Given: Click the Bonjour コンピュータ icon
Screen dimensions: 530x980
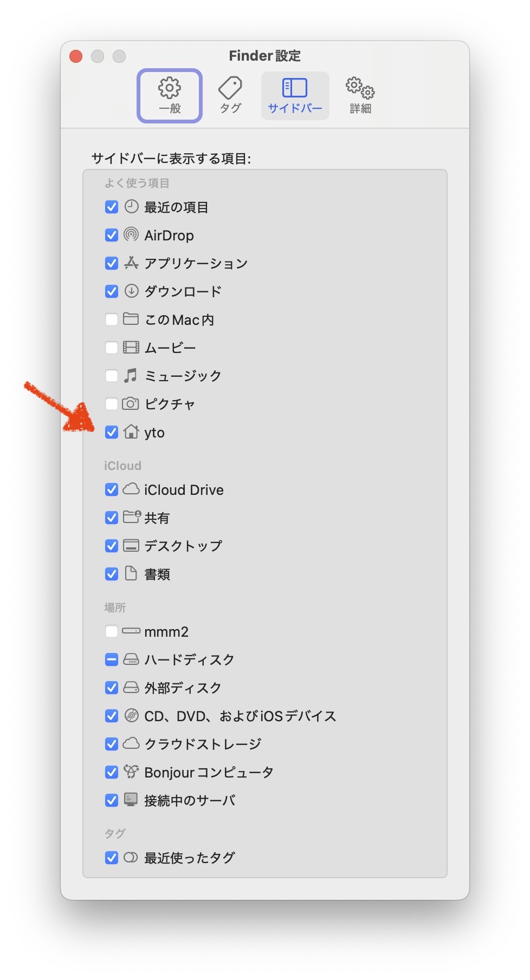Looking at the screenshot, I should pyautogui.click(x=131, y=771).
